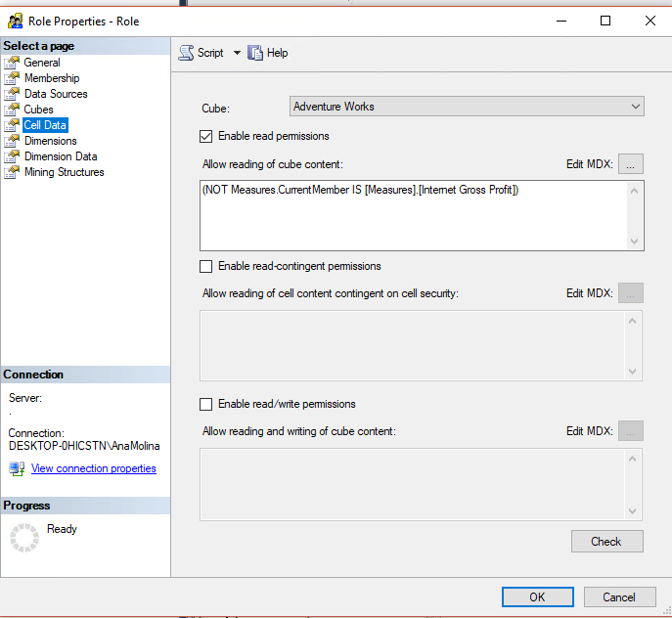
Task: Open the Script dropdown arrow
Action: pyautogui.click(x=237, y=53)
